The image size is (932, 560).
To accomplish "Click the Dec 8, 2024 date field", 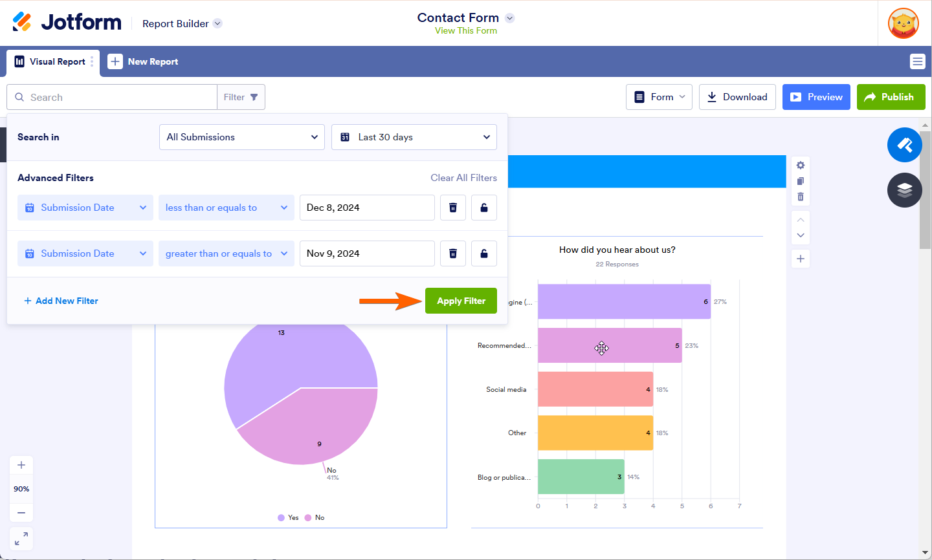I will [367, 208].
